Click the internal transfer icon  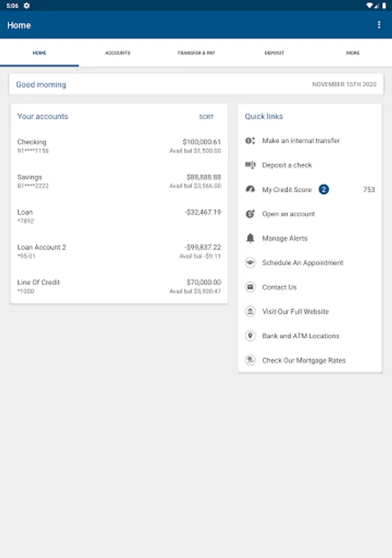pos(250,141)
